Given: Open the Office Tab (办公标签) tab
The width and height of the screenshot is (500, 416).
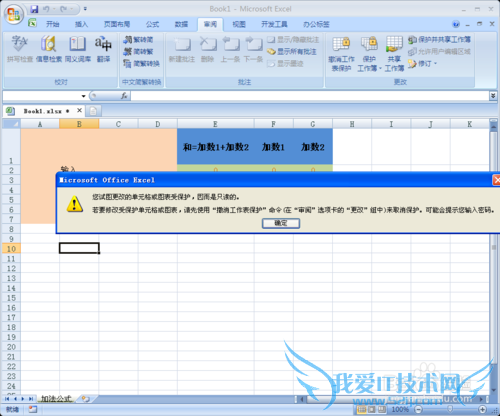Looking at the screenshot, I should (316, 24).
